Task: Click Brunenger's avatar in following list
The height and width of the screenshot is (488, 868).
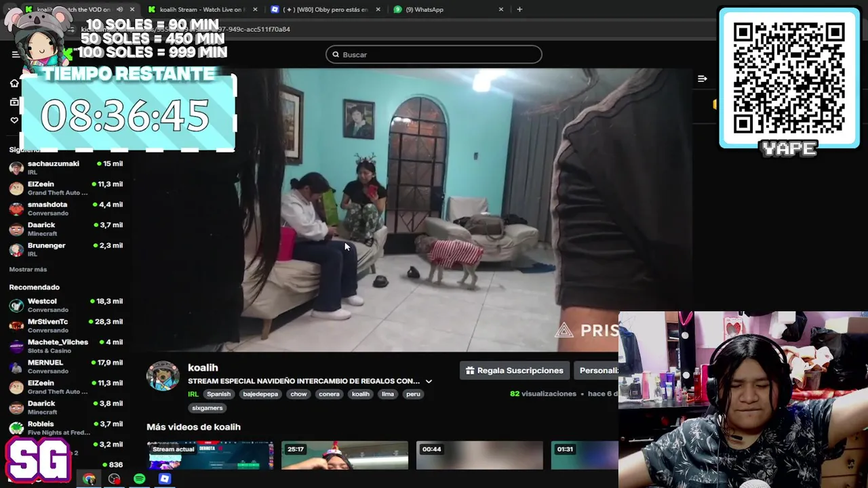Action: click(x=16, y=249)
